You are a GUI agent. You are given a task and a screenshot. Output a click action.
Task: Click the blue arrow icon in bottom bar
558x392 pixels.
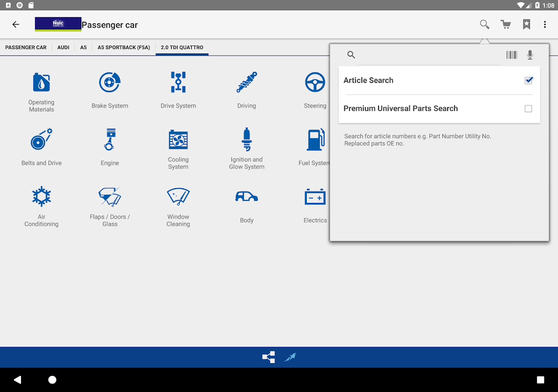click(x=290, y=357)
